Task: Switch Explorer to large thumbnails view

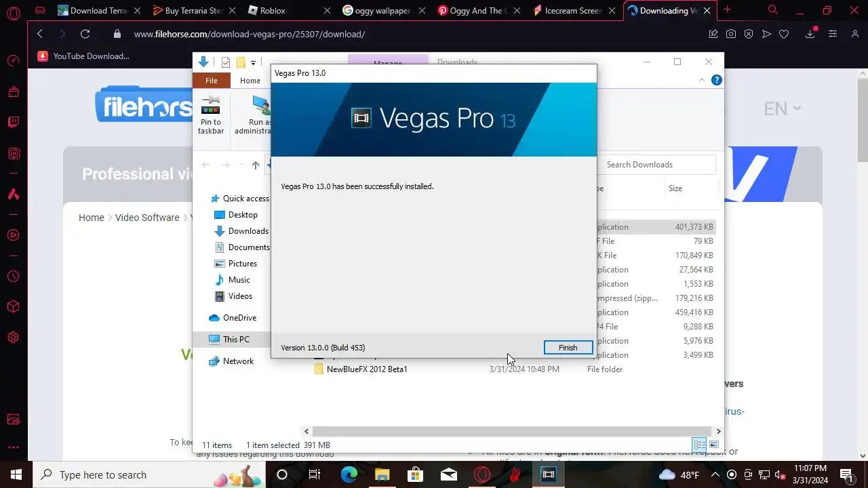Action: click(714, 445)
